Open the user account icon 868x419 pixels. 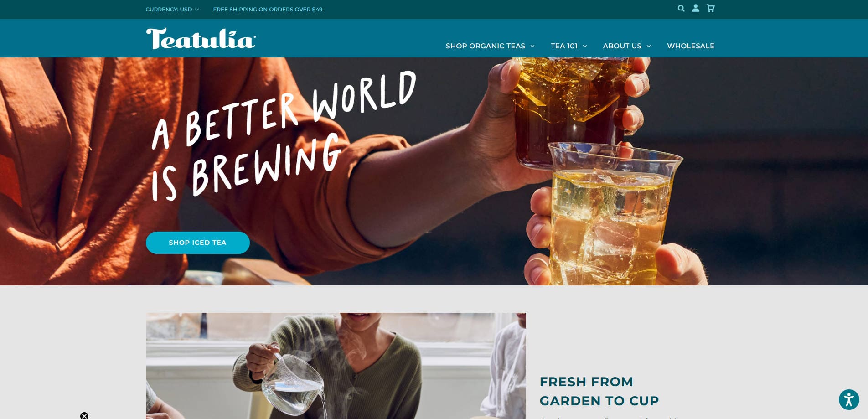[x=696, y=8]
